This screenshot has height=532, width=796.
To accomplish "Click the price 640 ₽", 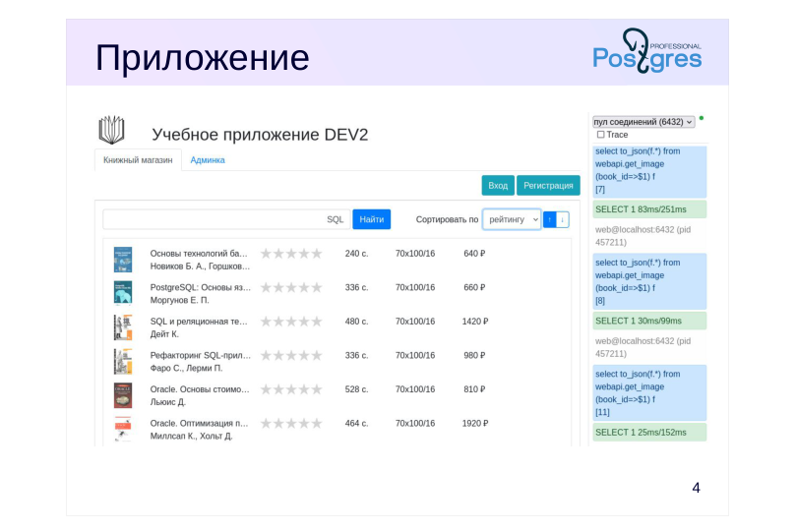I will click(474, 254).
